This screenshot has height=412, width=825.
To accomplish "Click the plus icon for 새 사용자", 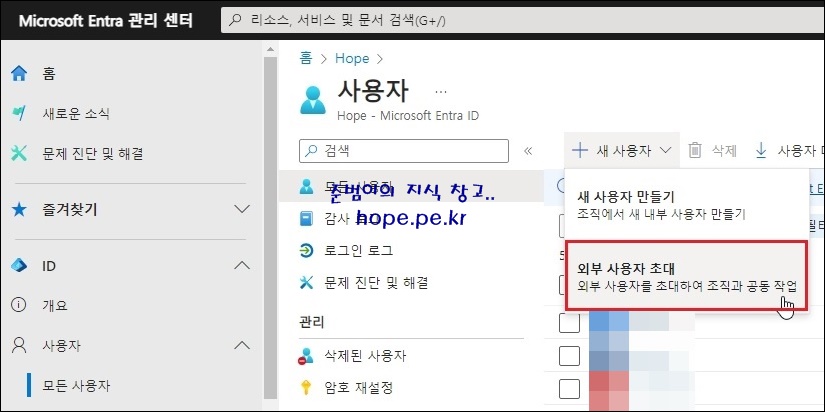I will point(579,150).
